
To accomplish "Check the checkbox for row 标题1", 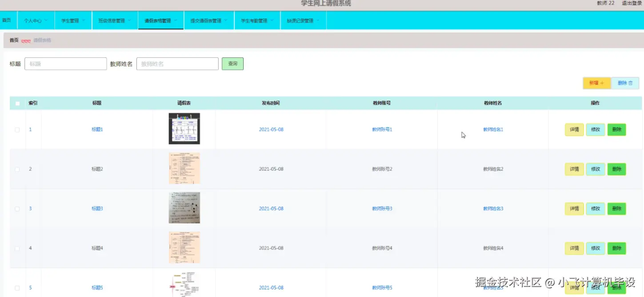I will tap(17, 130).
